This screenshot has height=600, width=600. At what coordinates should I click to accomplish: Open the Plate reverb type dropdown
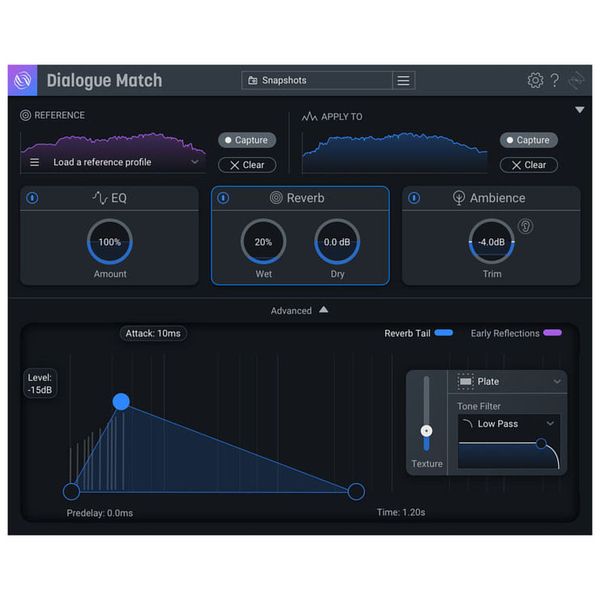click(557, 382)
